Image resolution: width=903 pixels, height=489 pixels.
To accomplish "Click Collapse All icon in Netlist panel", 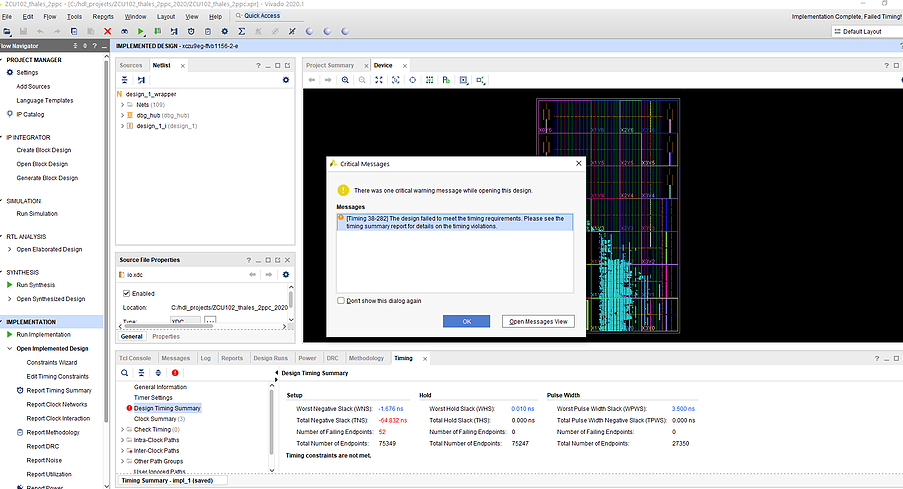I will click(123, 80).
